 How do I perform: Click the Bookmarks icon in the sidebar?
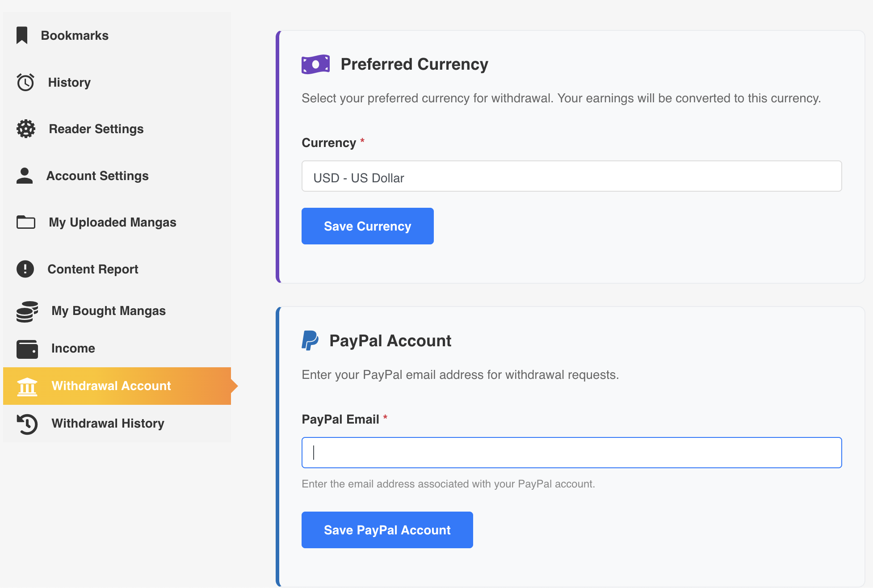tap(23, 35)
